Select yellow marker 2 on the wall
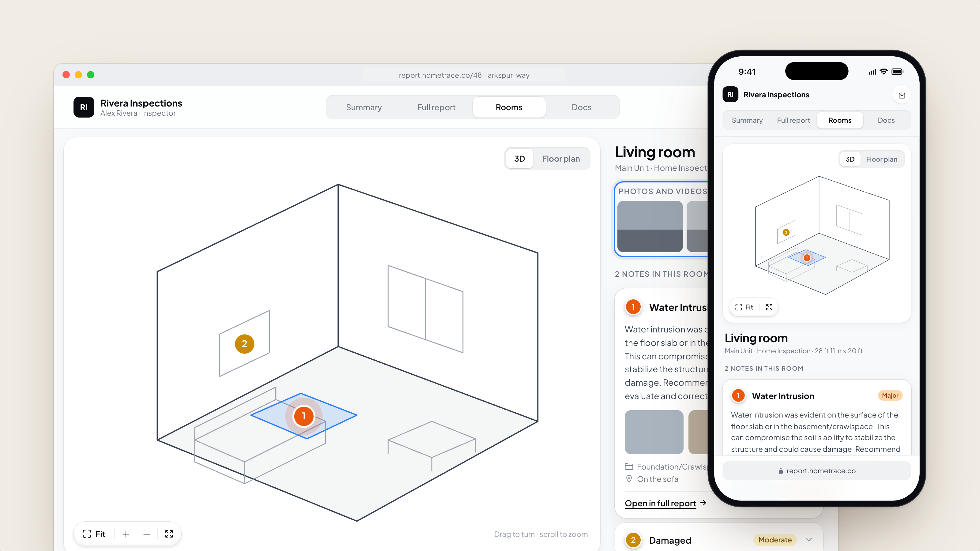This screenshot has height=551, width=980. pos(244,344)
